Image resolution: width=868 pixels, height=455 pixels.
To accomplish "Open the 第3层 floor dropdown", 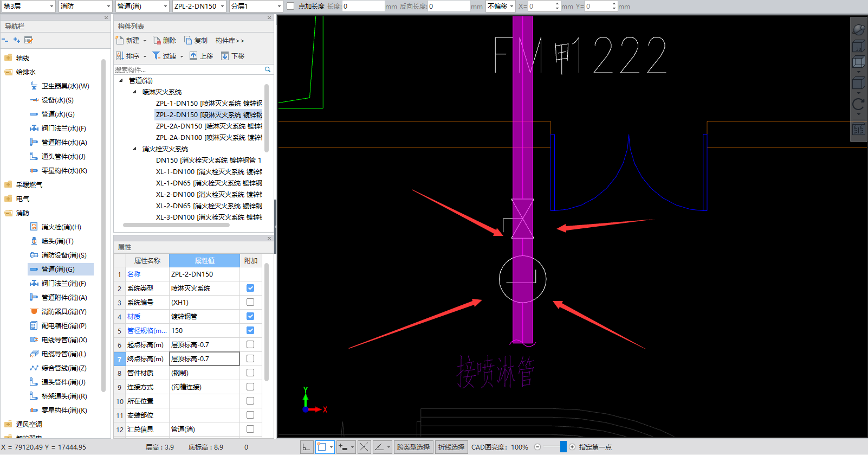I will click(x=51, y=7).
